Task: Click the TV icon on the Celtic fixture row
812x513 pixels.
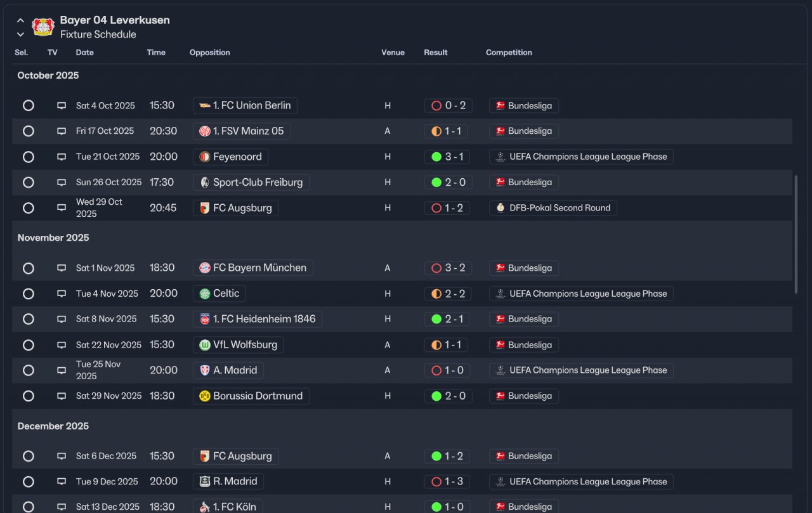Action: coord(62,294)
